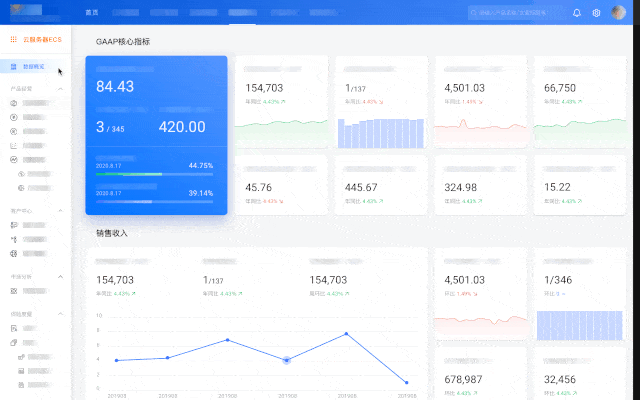
Task: Open the 1/137 bar chart card
Action: coord(381,102)
